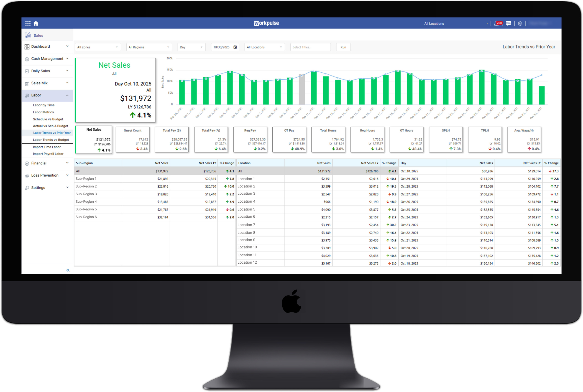Click the Select Titles input field
This screenshot has width=583, height=392.
pyautogui.click(x=310, y=47)
